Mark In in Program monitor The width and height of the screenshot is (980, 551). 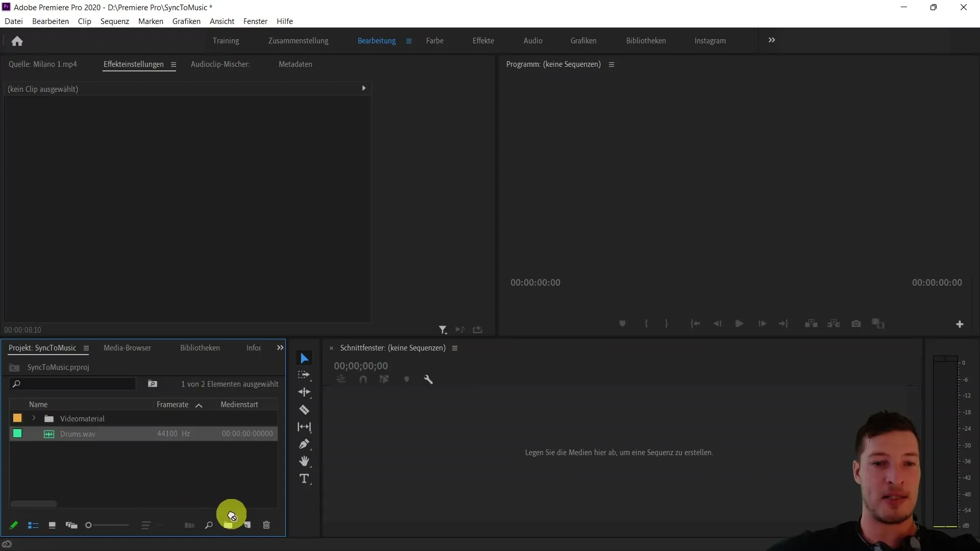pyautogui.click(x=646, y=324)
